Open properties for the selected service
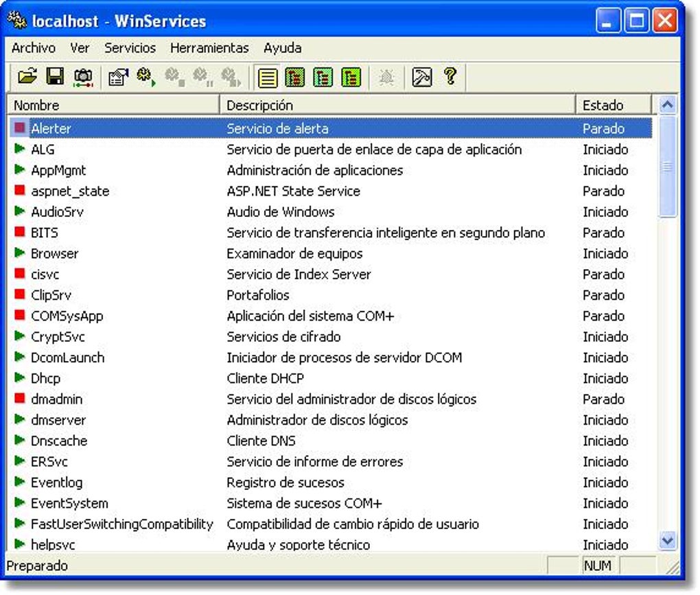This screenshot has height=595, width=700. pos(118,78)
